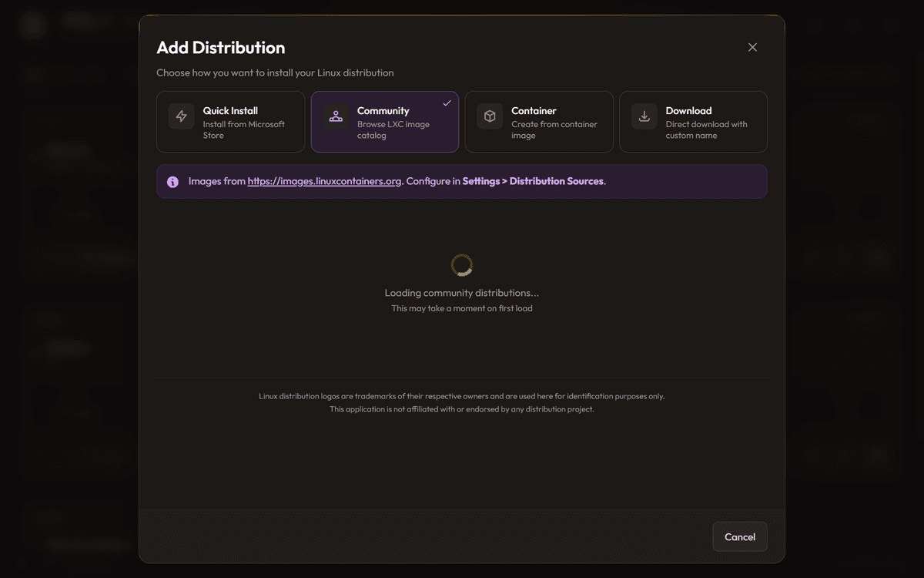Click the "Loading community distributions..." message
The width and height of the screenshot is (924, 578).
pos(461,293)
